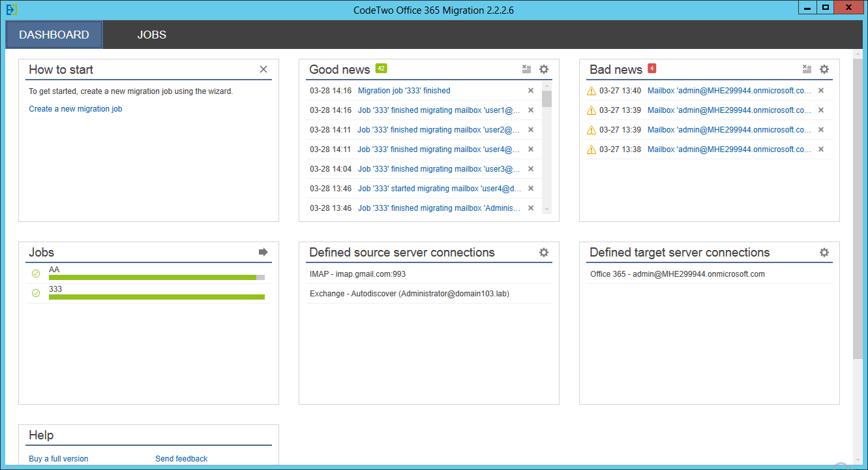
Task: Open the 'Adminis...' mailbox finished entry
Action: click(440, 208)
